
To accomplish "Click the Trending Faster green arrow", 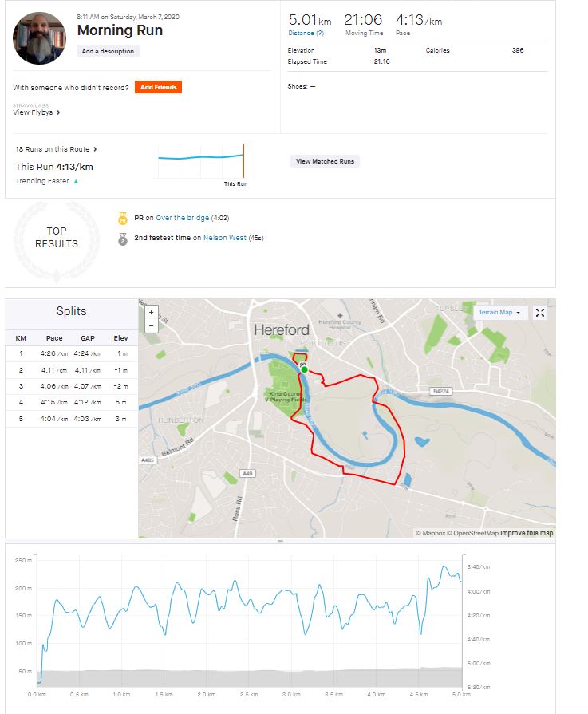I will pyautogui.click(x=76, y=182).
